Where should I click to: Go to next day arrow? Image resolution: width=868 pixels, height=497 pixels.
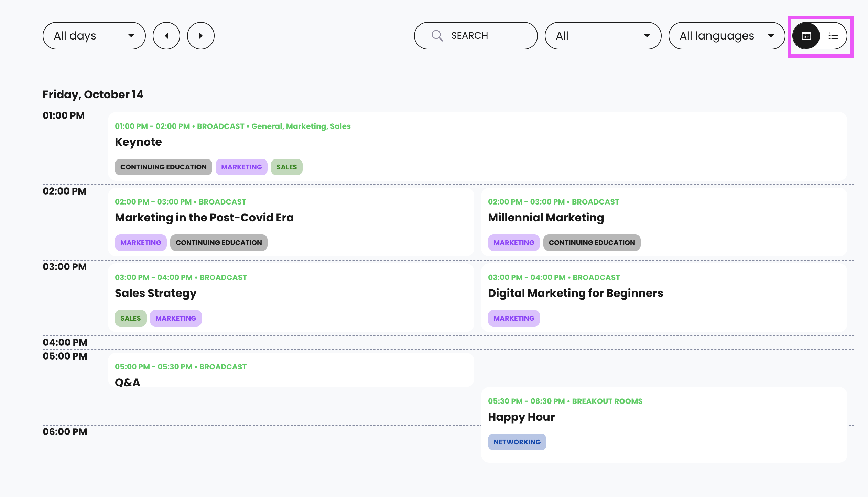click(201, 36)
